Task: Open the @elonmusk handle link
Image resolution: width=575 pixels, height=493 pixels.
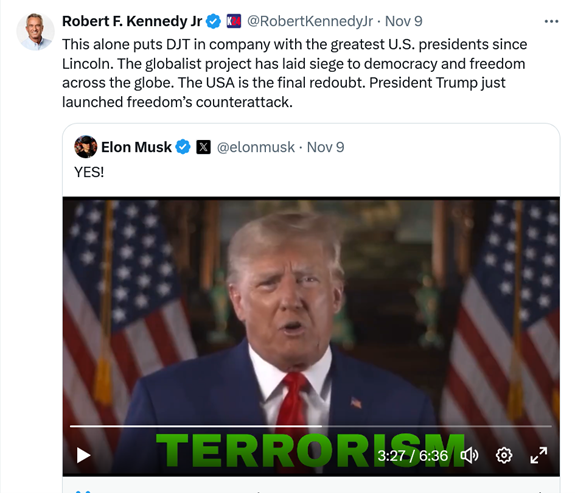Action: point(256,147)
